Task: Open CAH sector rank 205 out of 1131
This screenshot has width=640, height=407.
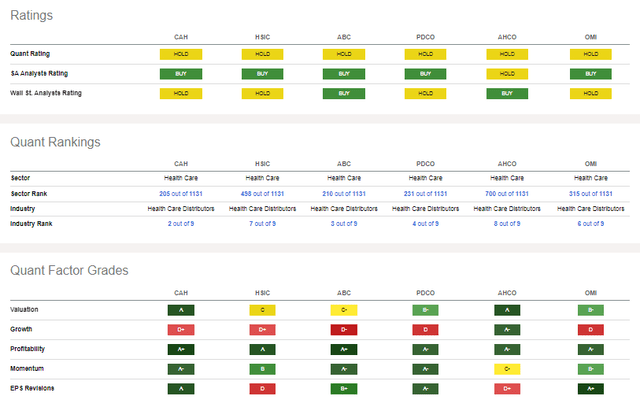Action: [181, 193]
